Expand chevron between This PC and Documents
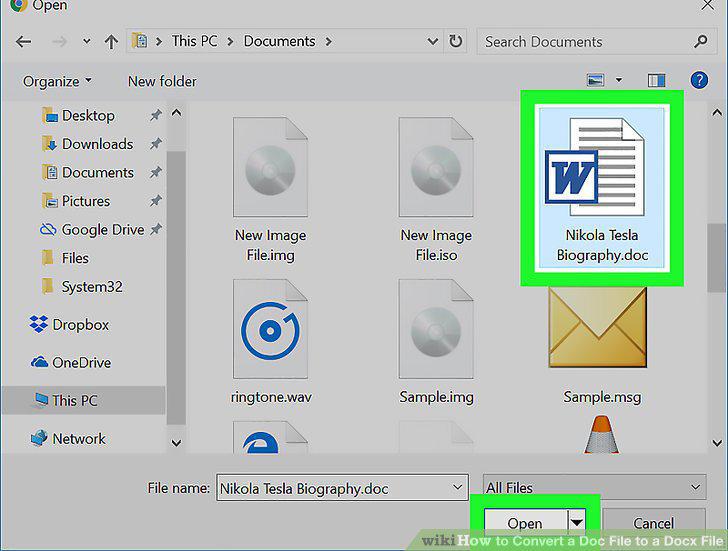728x551 pixels. tap(230, 41)
